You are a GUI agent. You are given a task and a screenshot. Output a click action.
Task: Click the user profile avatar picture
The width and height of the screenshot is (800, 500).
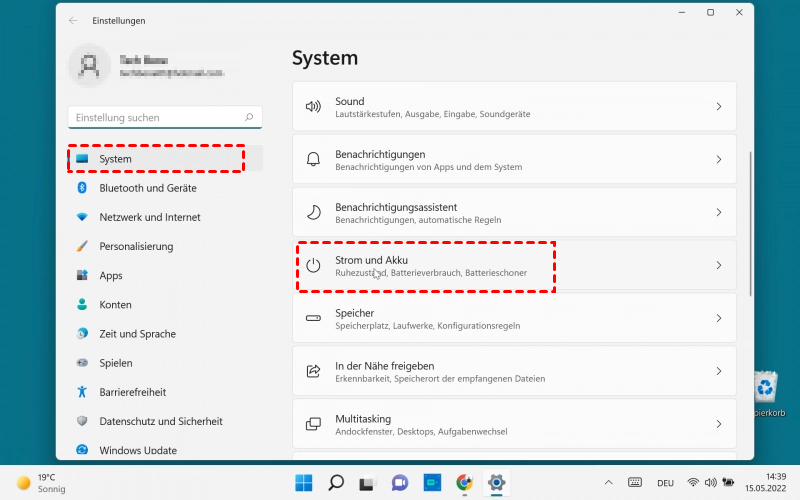(89, 65)
